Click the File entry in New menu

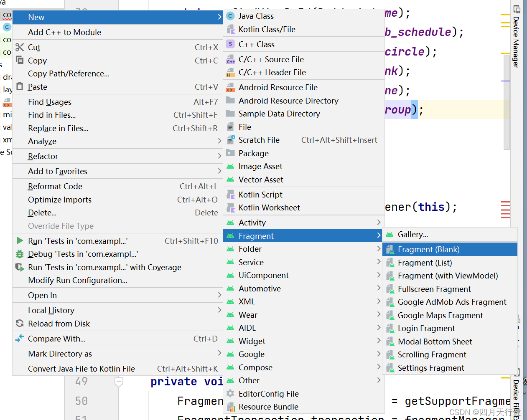[x=303, y=127]
